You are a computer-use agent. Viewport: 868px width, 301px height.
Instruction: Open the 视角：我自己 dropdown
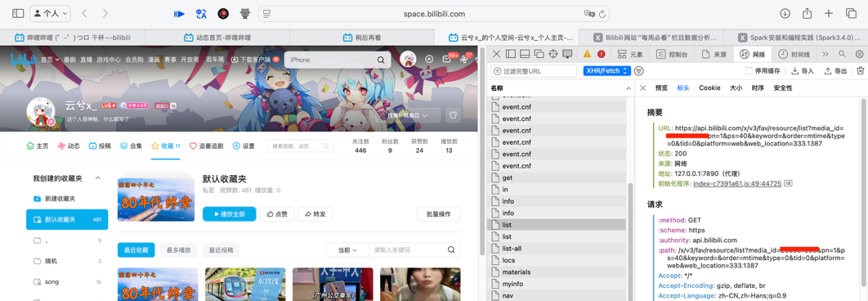click(x=413, y=115)
